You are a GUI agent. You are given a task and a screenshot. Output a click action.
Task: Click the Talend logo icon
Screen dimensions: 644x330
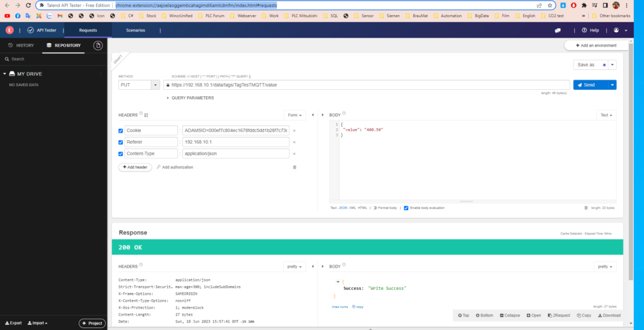[x=9, y=30]
